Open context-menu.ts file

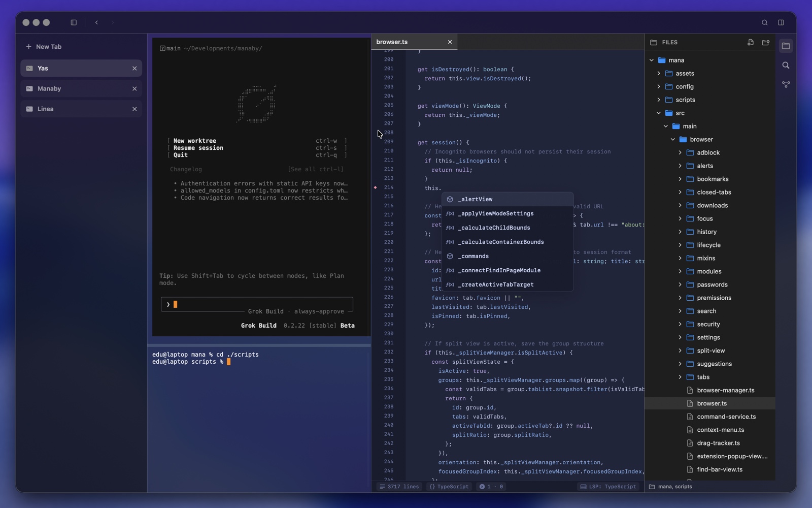710,430
